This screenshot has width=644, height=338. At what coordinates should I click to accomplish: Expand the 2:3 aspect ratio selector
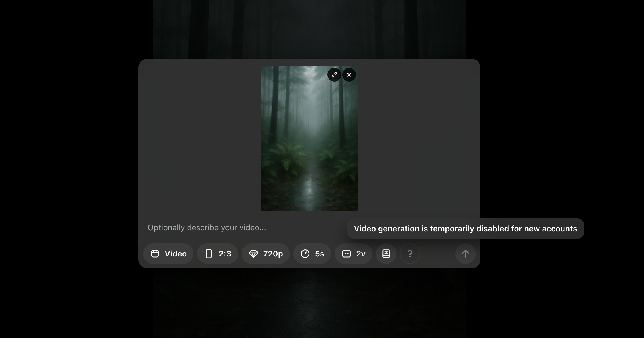[225, 254]
